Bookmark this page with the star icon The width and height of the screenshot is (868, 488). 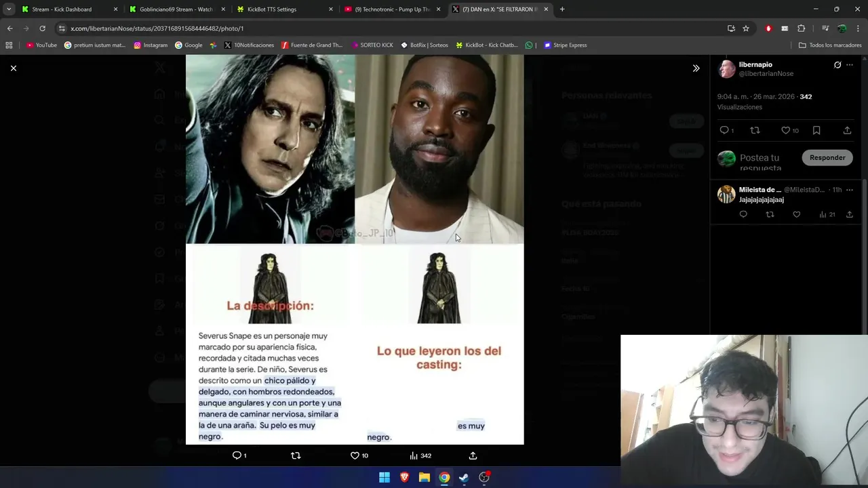746,28
